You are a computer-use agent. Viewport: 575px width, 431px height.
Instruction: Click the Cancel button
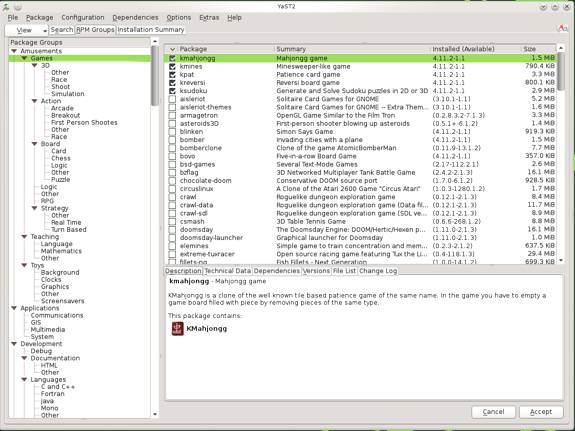point(494,412)
